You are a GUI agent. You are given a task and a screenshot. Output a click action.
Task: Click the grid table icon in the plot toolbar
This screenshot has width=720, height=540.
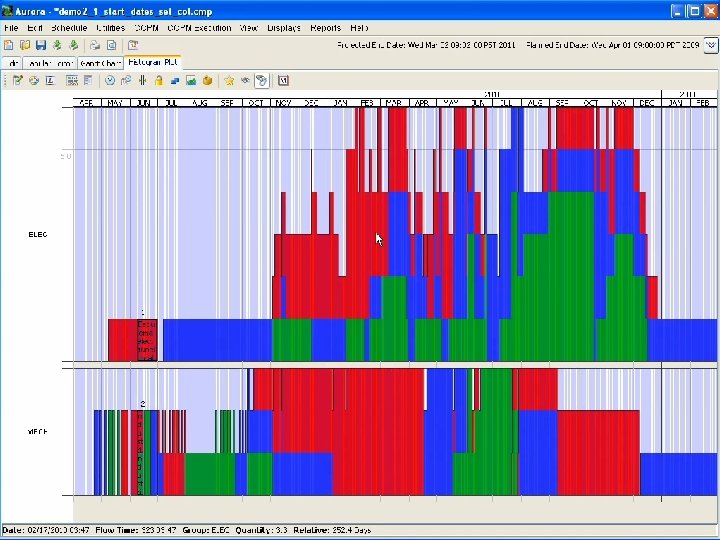pos(72,81)
